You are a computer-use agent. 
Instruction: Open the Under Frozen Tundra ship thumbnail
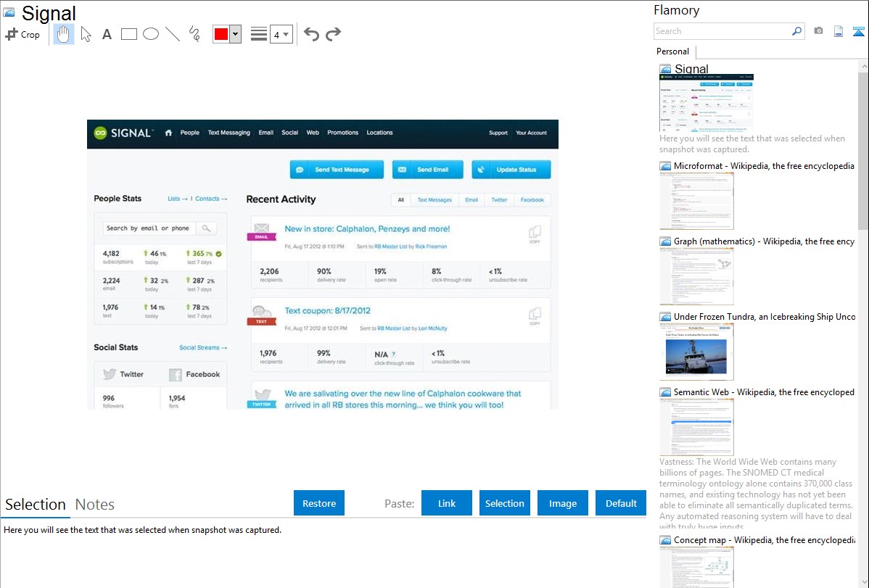coord(696,352)
